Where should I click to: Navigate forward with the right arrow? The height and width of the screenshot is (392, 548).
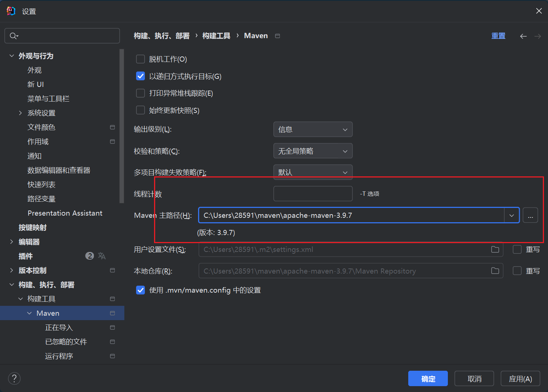(x=538, y=36)
